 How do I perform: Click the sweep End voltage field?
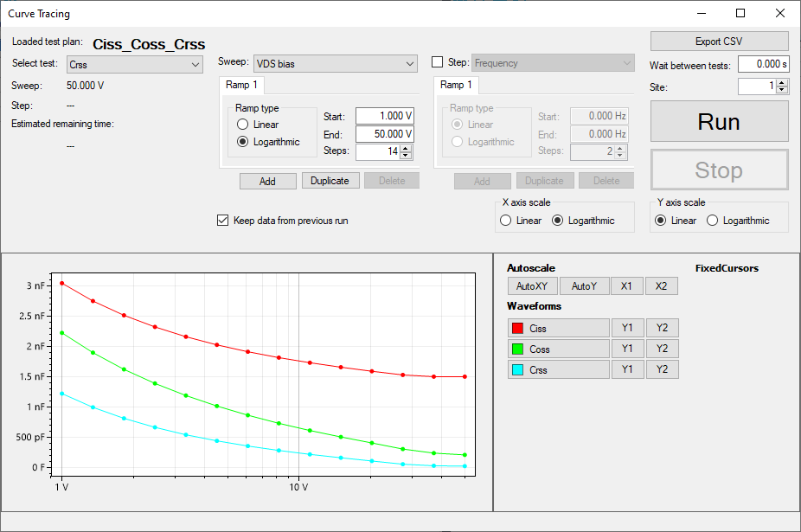[x=384, y=134]
